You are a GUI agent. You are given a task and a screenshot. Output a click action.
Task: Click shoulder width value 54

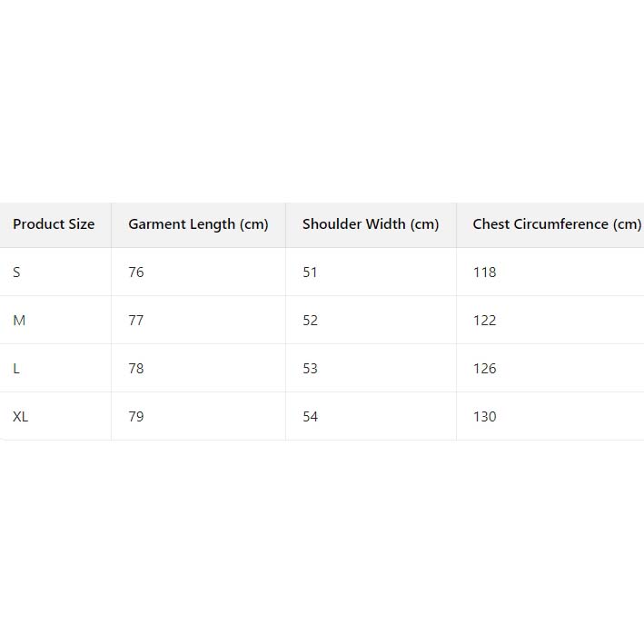[311, 417]
